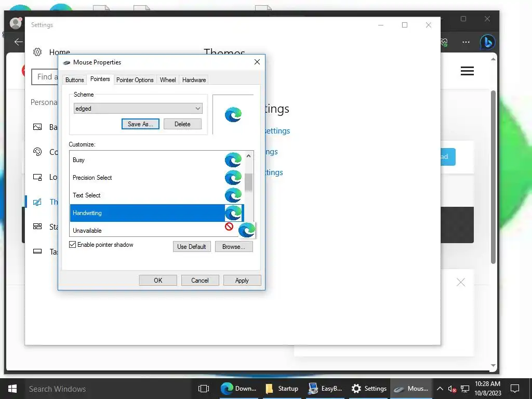Select the Handwriting pointer row
This screenshot has width=532, height=399.
(156, 212)
